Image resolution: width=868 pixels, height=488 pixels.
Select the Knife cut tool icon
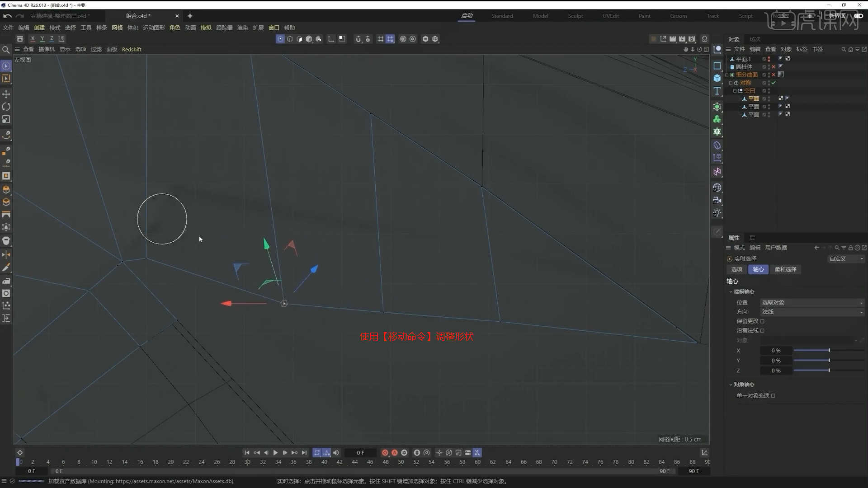pos(6,267)
